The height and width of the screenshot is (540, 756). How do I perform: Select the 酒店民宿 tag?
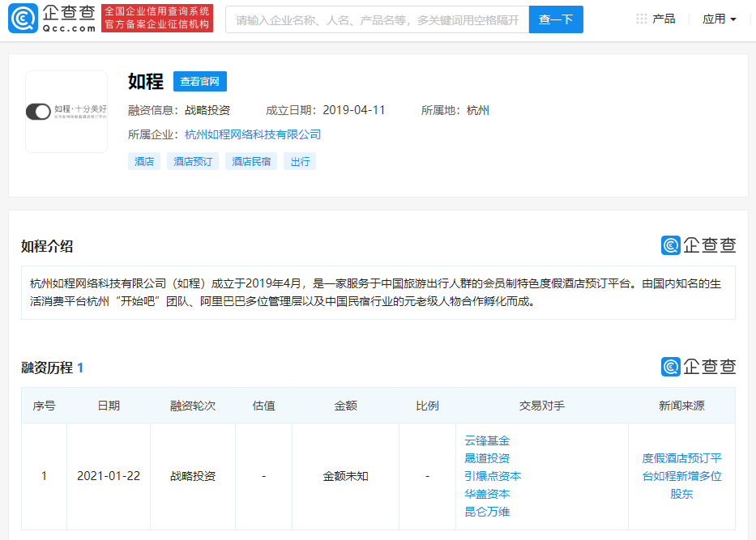[x=251, y=161]
